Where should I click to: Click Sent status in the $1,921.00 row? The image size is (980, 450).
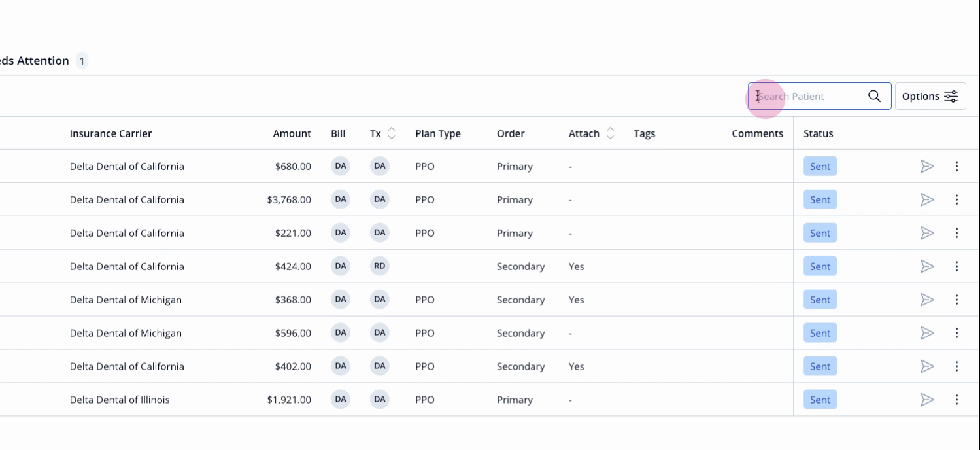tap(820, 400)
